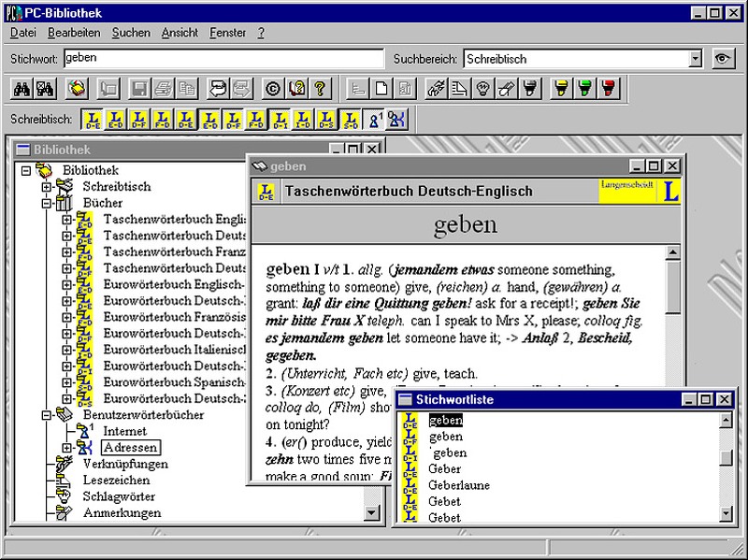Screen dimensions: 748x560
Task: Select Lesezeichen in the Bibliothek tree
Action: tap(116, 480)
